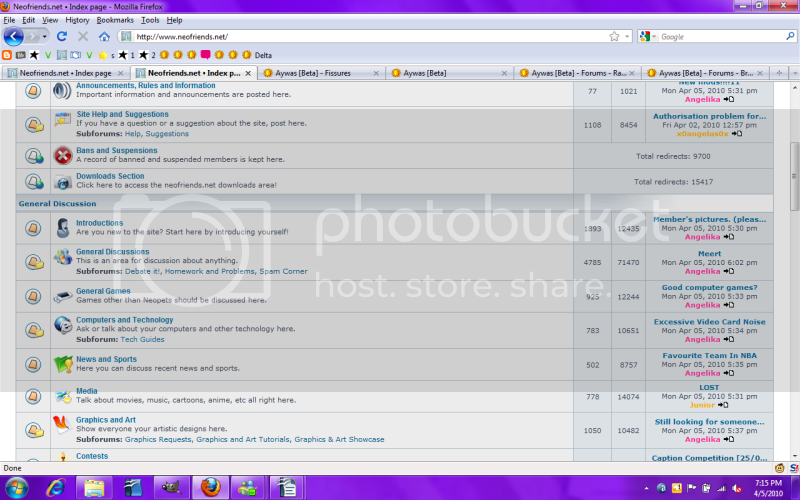Click the Home button in navigation toolbar
The height and width of the screenshot is (500, 800).
(104, 36)
